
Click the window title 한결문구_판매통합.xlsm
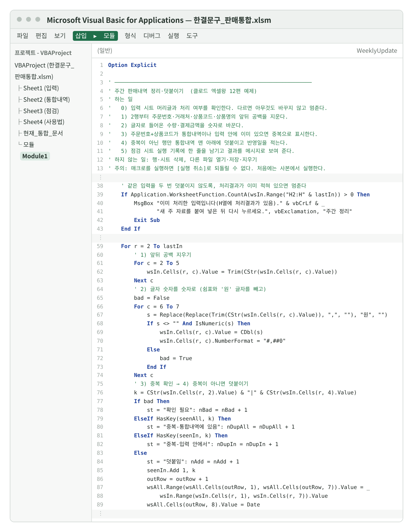click(232, 20)
